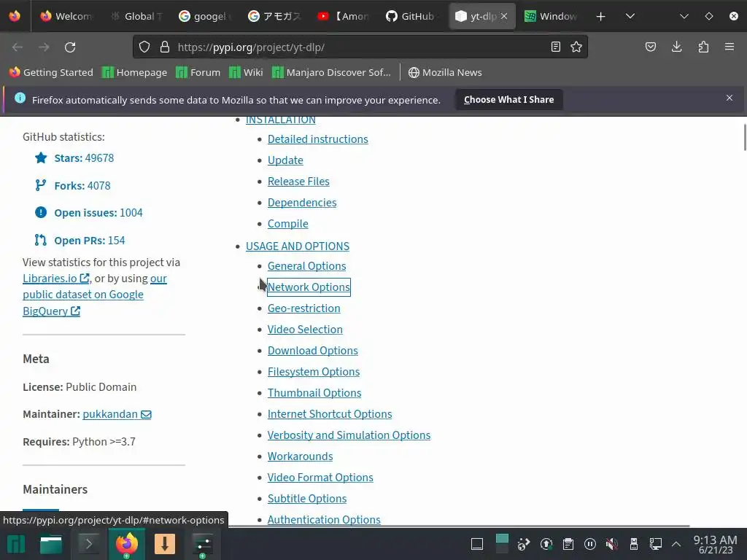Click the URL address field
Screen dimensions: 747x560
pyautogui.click(x=360, y=47)
